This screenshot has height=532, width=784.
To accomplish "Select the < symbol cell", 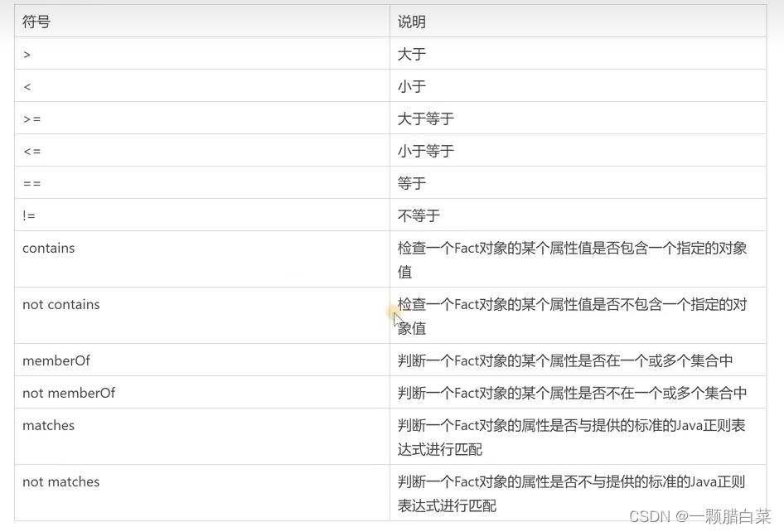I will (202, 86).
